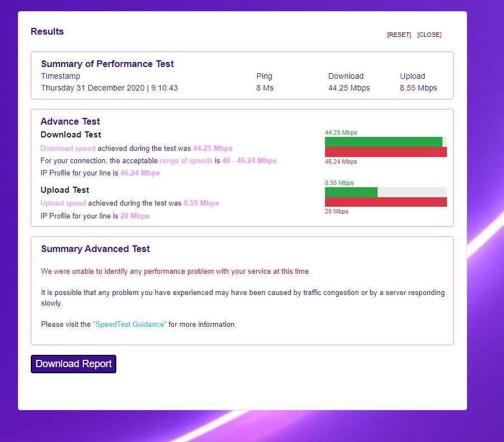This screenshot has width=504, height=442.
Task: Click the timestamp Thursday 31 December 2020
Action: (x=109, y=88)
